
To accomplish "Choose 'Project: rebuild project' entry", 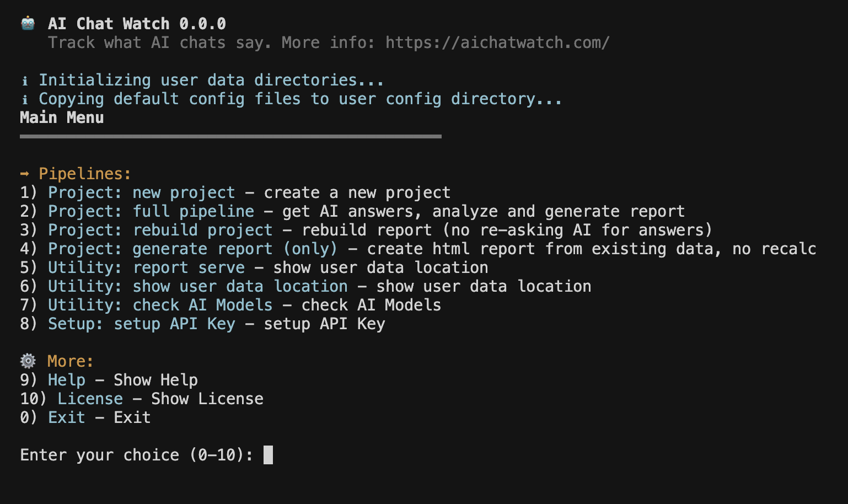I will tap(160, 230).
